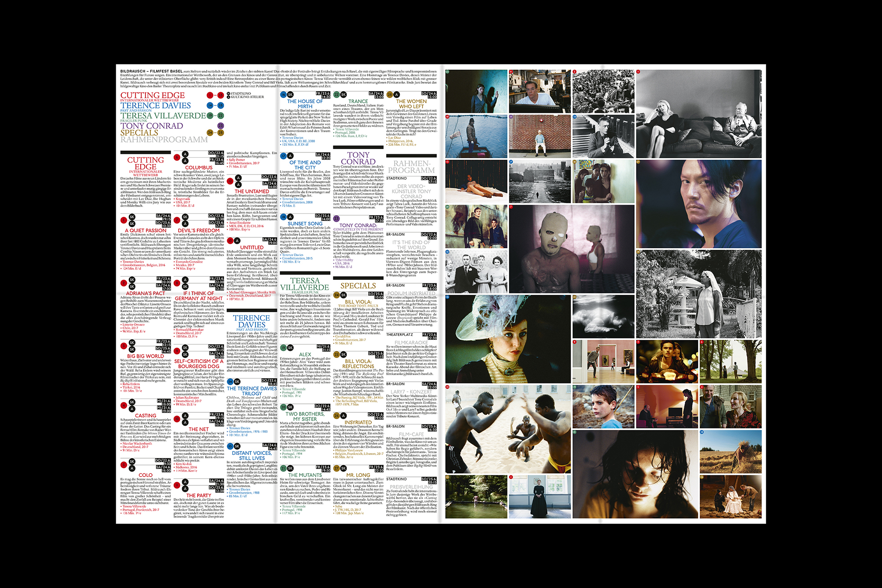
Task: Click blue 14 circle in Terence Davies index row
Action: pos(209,105)
